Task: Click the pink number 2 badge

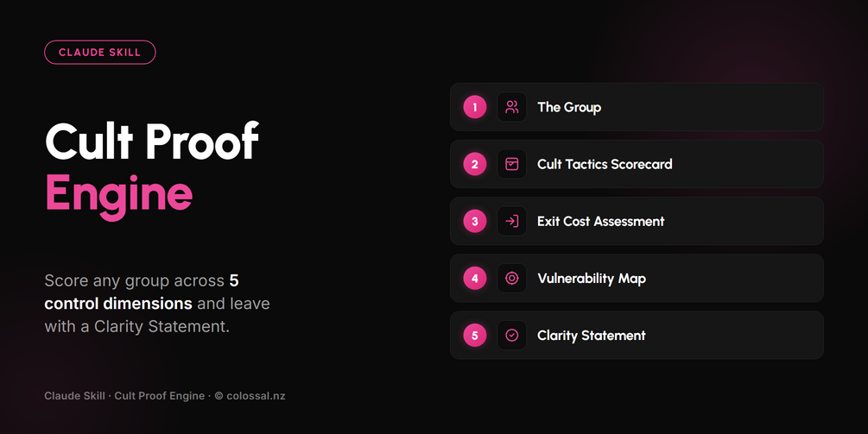Action: tap(475, 164)
